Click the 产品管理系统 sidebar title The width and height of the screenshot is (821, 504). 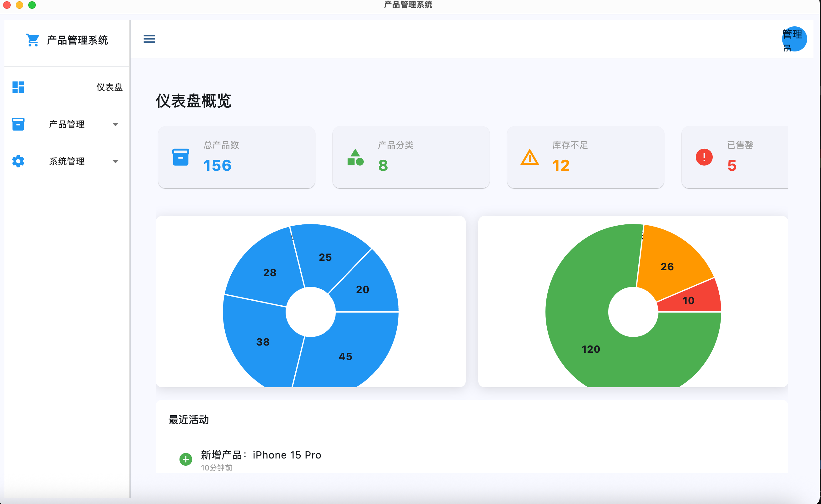click(x=77, y=40)
